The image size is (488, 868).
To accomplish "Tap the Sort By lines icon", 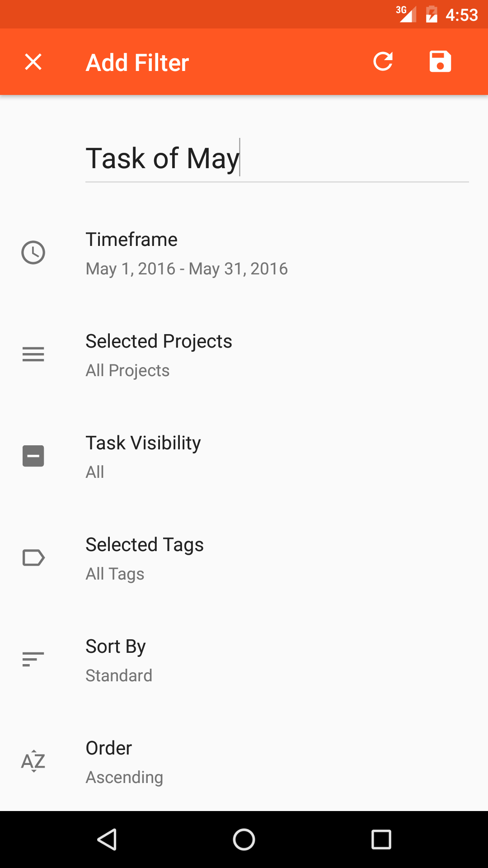I will (33, 659).
